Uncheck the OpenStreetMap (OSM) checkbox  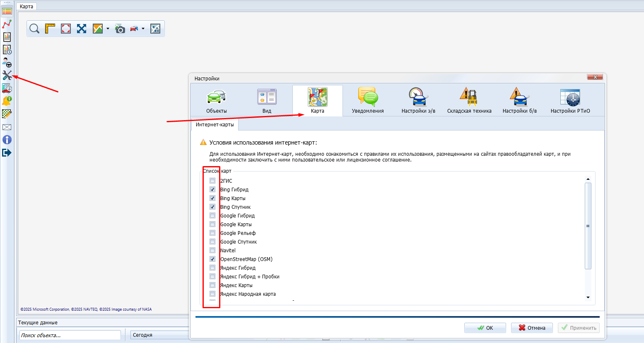tap(212, 259)
